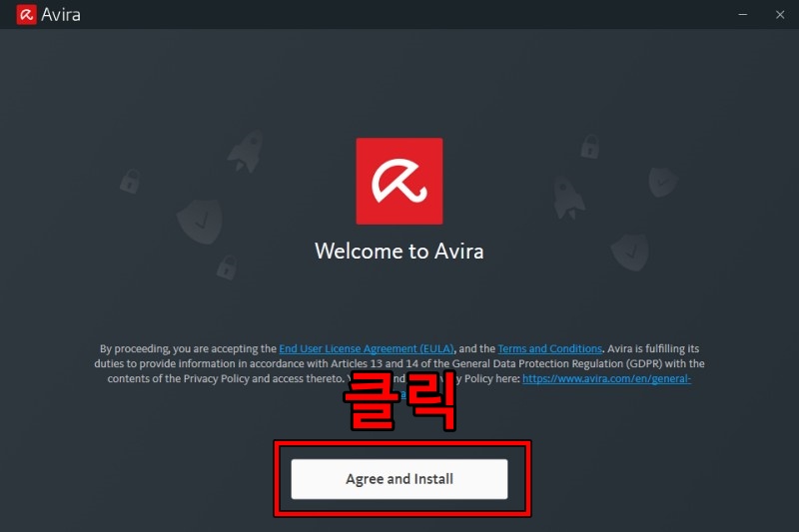The width and height of the screenshot is (799, 532).
Task: Click the Welcome to Avira heading
Action: 399,251
